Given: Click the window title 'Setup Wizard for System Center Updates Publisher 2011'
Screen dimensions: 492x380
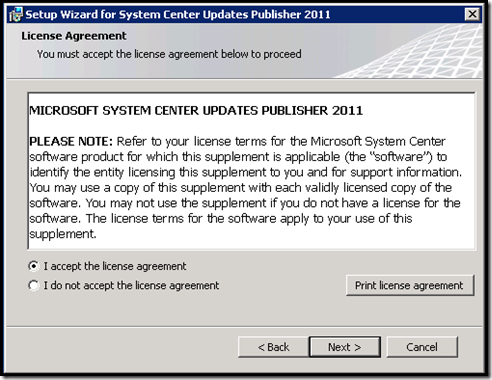Looking at the screenshot, I should point(178,14).
